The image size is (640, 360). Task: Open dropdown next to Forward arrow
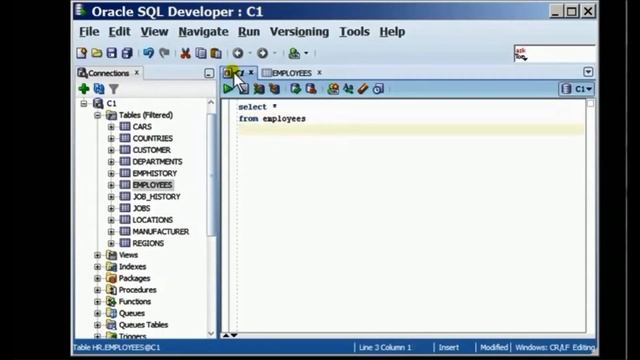coord(274,53)
